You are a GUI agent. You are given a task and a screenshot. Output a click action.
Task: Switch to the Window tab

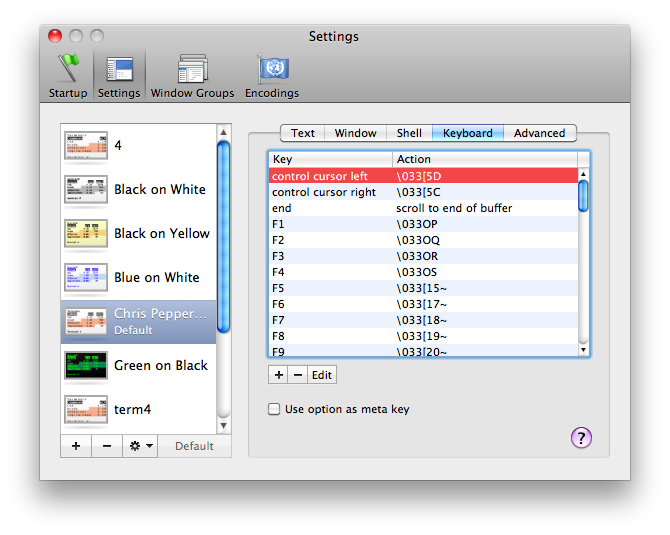point(356,133)
